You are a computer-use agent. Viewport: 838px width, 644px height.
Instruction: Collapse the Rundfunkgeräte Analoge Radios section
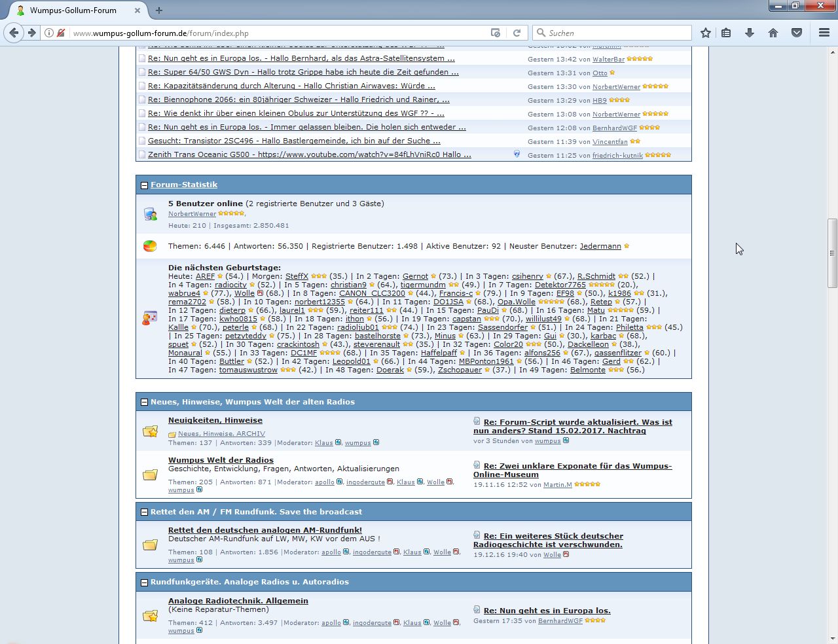144,582
